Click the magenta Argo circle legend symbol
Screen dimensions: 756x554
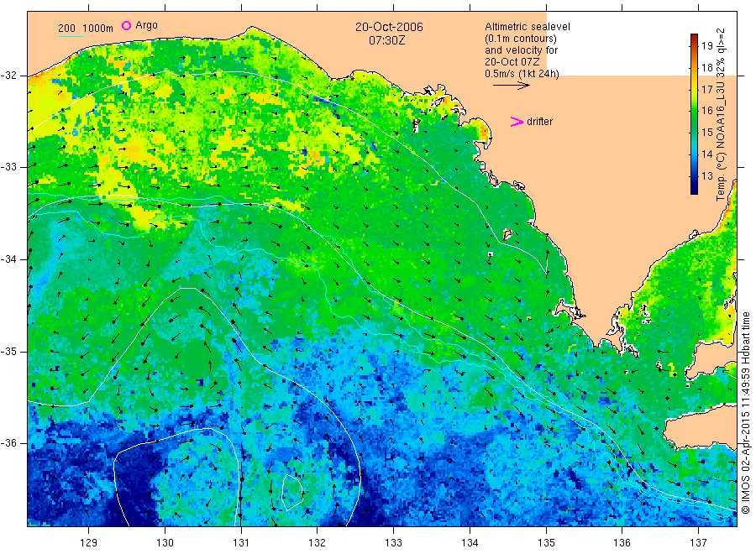[x=126, y=25]
